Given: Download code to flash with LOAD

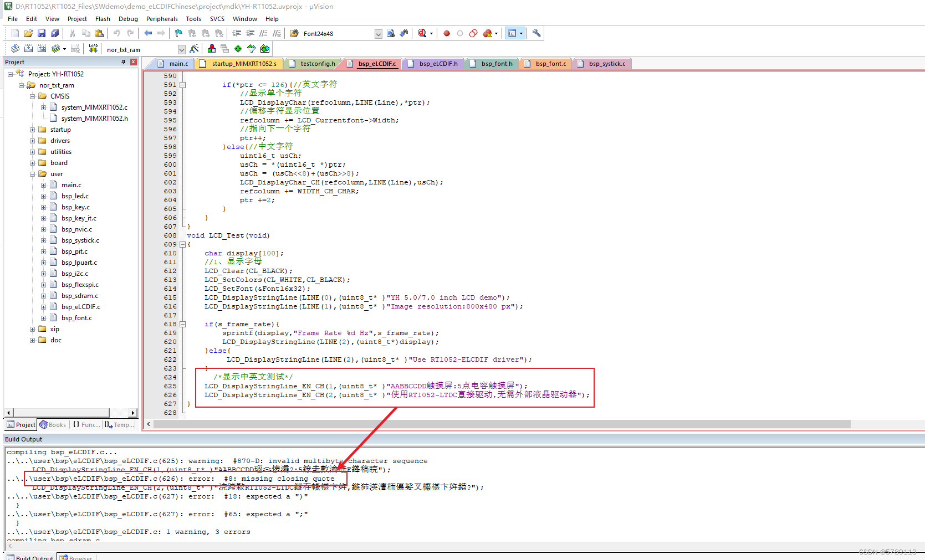Looking at the screenshot, I should 93,49.
